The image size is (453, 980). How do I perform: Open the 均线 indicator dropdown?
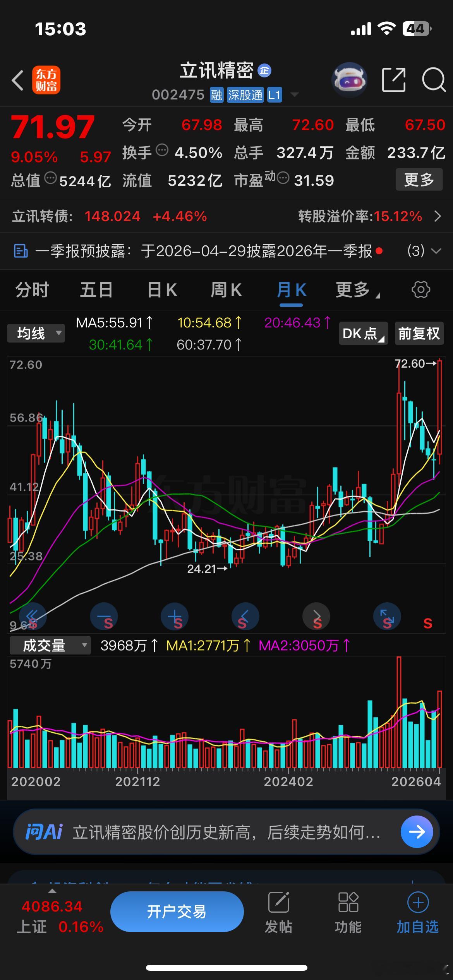[36, 333]
